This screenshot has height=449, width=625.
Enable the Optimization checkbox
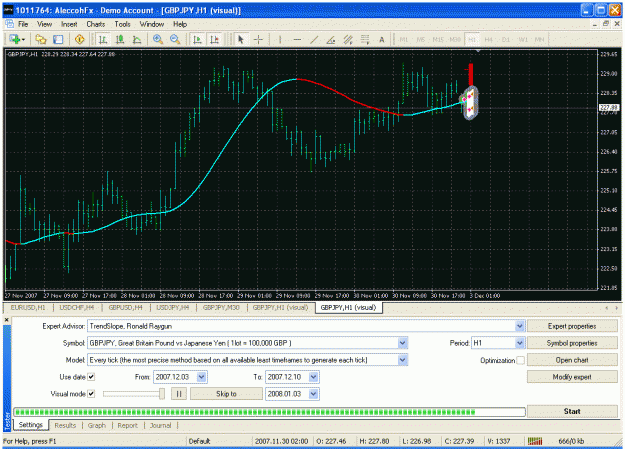(x=521, y=360)
